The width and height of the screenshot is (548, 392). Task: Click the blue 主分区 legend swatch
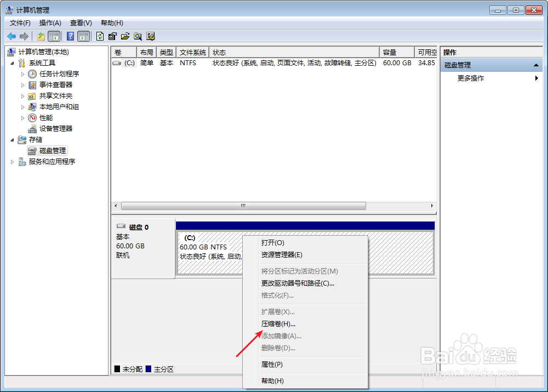pos(149,369)
